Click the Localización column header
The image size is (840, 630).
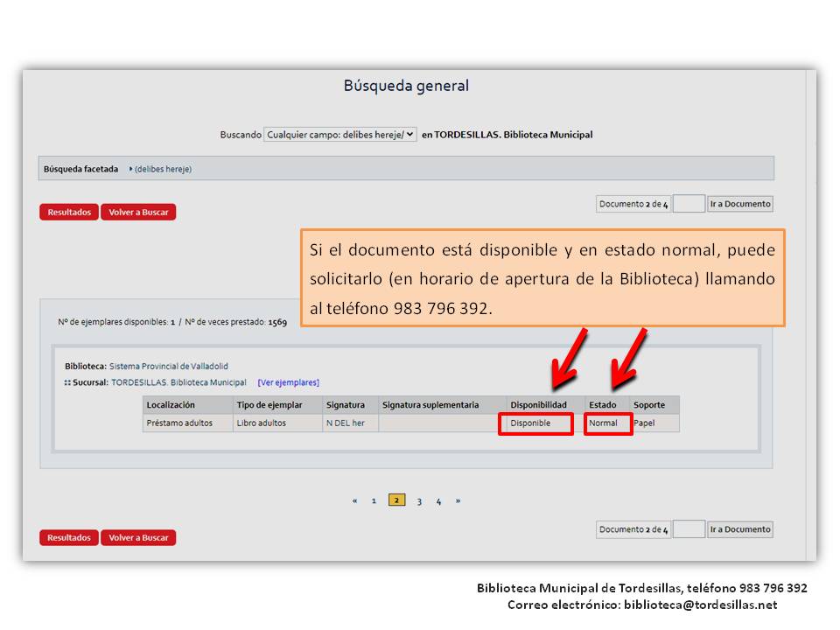187,405
